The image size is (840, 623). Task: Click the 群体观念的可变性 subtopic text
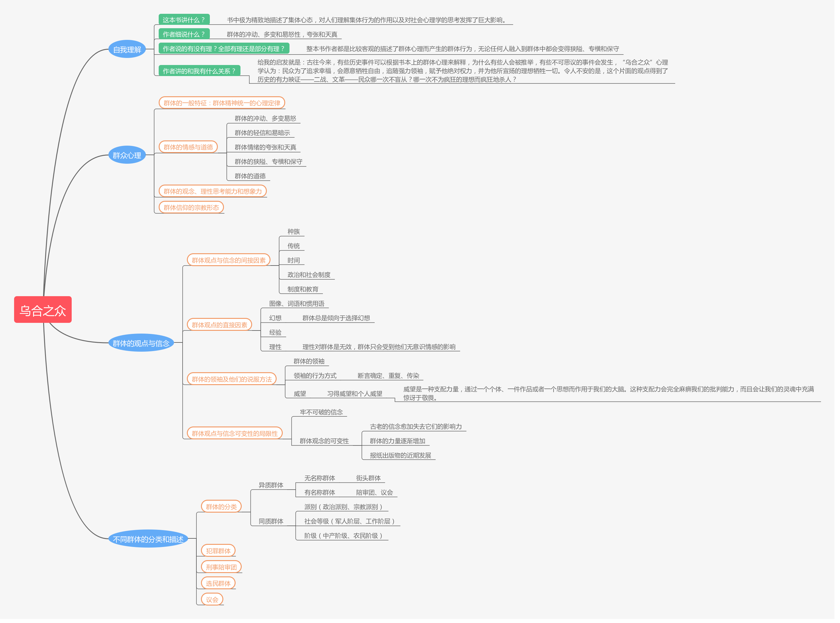pos(324,441)
